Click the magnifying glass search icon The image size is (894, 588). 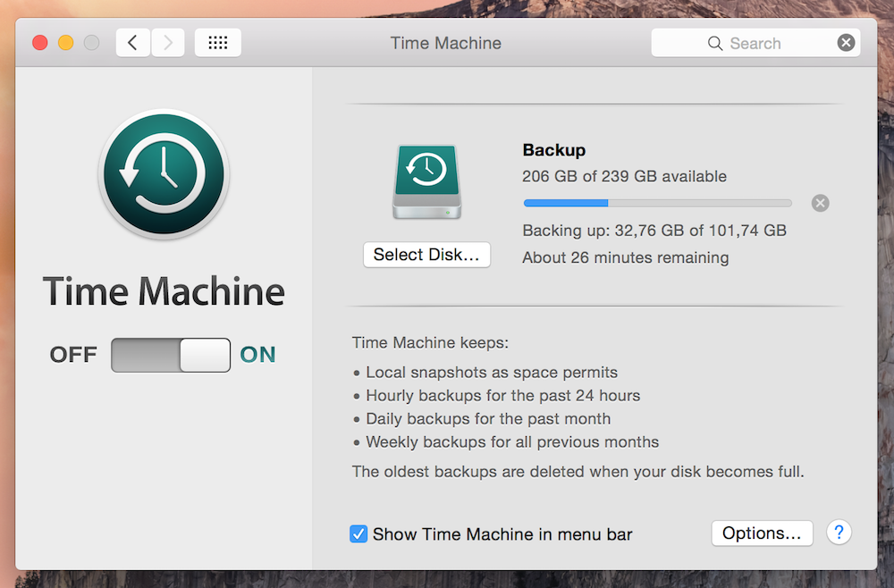[714, 43]
